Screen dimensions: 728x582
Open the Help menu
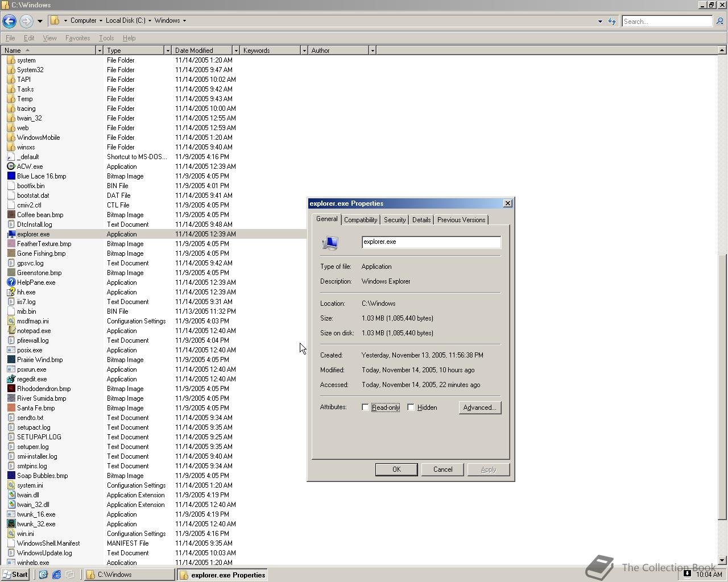pos(129,38)
